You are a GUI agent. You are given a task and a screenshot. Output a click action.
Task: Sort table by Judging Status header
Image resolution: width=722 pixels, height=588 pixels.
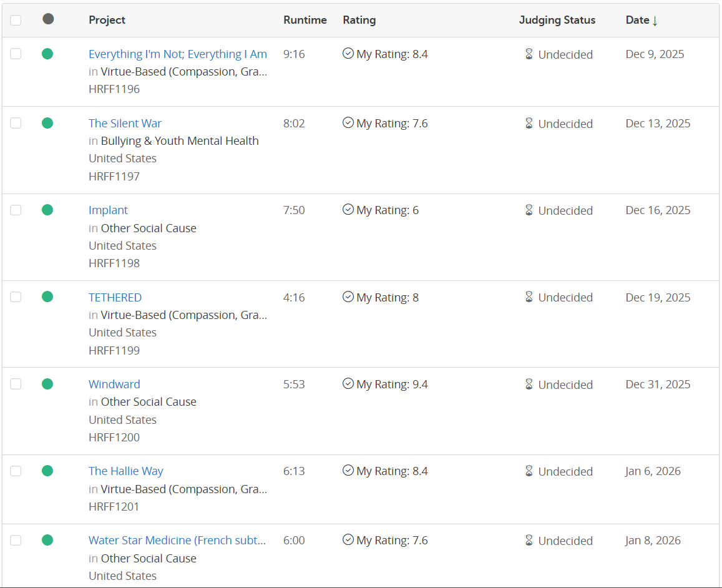pos(557,20)
